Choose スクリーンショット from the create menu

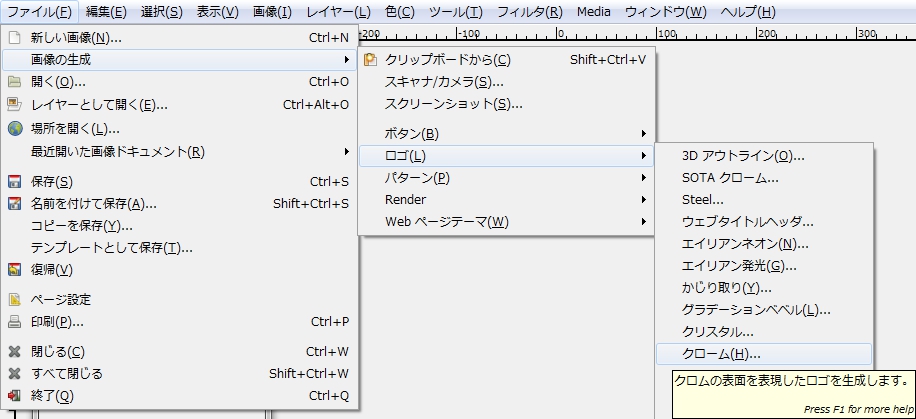pyautogui.click(x=454, y=104)
